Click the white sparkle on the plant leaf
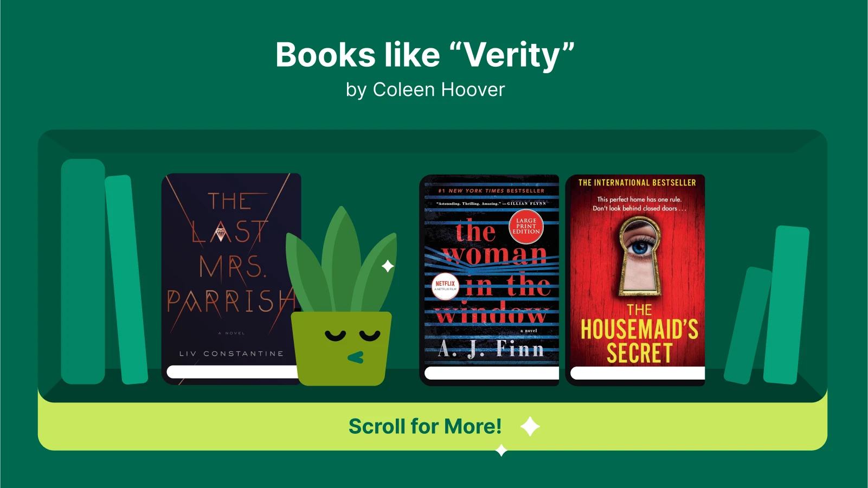This screenshot has width=868, height=488. click(388, 266)
